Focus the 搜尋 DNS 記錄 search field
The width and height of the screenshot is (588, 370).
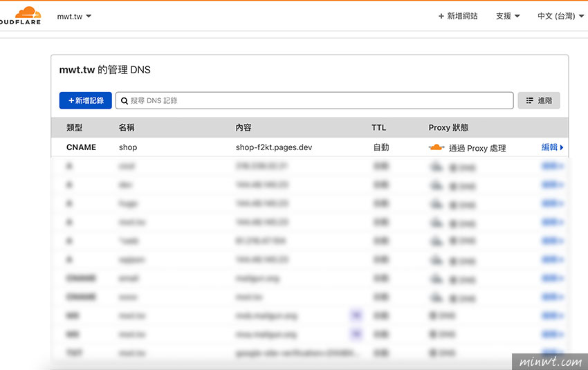[314, 100]
